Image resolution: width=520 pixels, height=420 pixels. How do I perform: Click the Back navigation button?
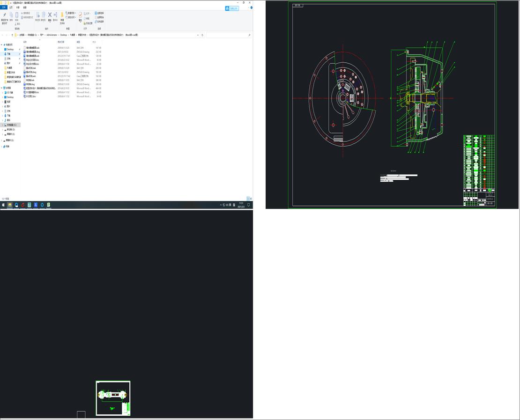3,35
